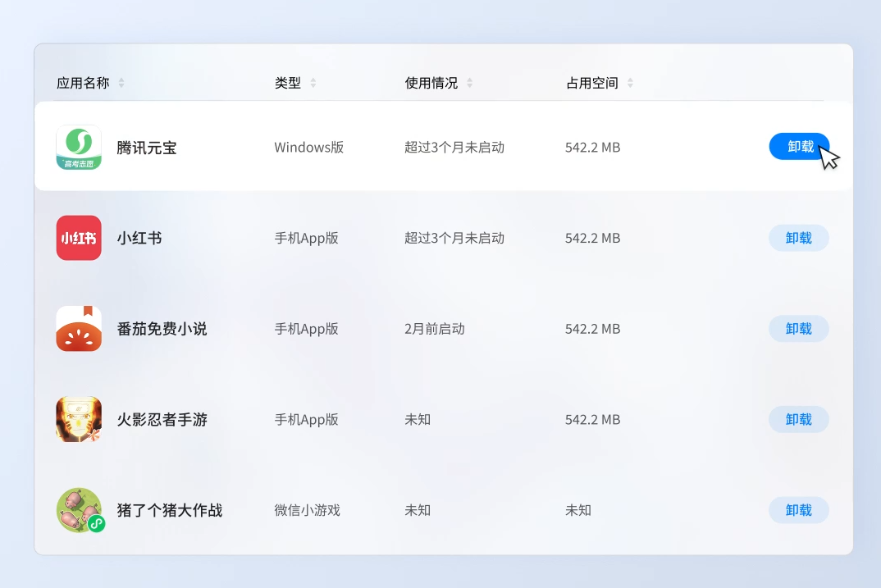Hit the 卸载 button for 火影忍者手游
Image resolution: width=881 pixels, height=588 pixels.
798,419
